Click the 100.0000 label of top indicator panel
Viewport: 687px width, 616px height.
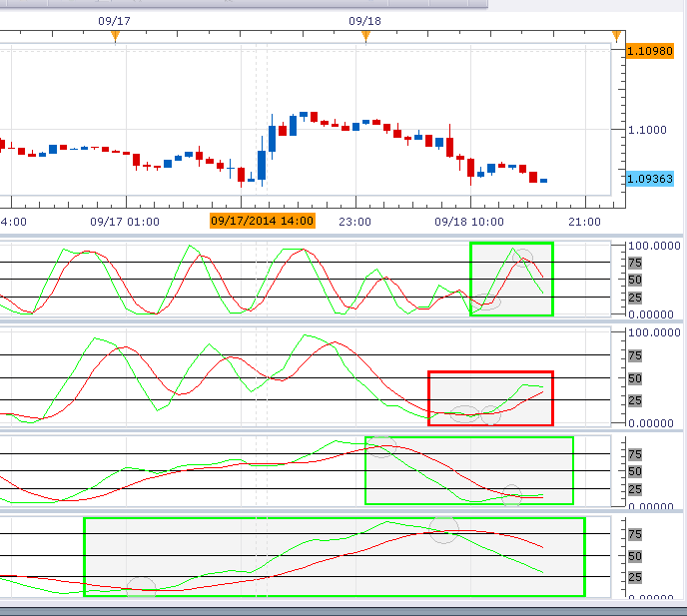pos(654,246)
